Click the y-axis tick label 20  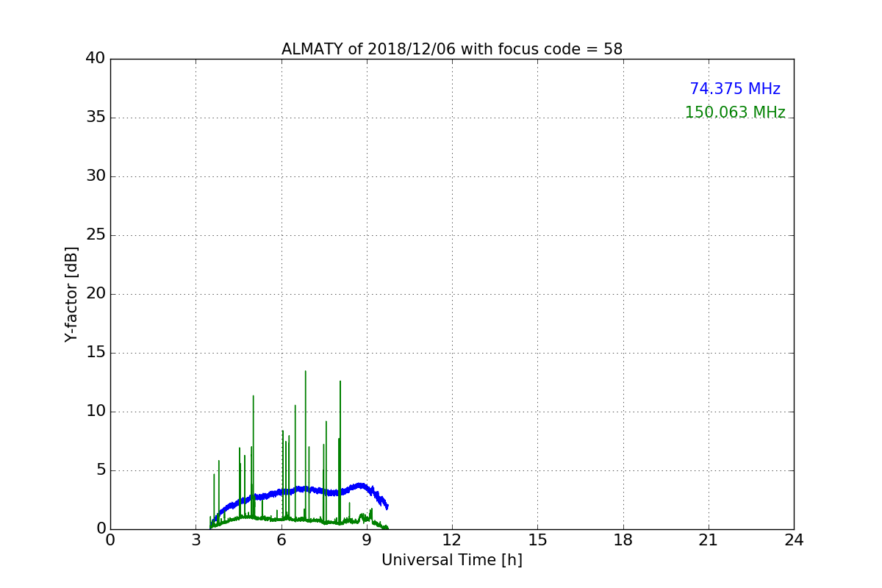point(96,294)
